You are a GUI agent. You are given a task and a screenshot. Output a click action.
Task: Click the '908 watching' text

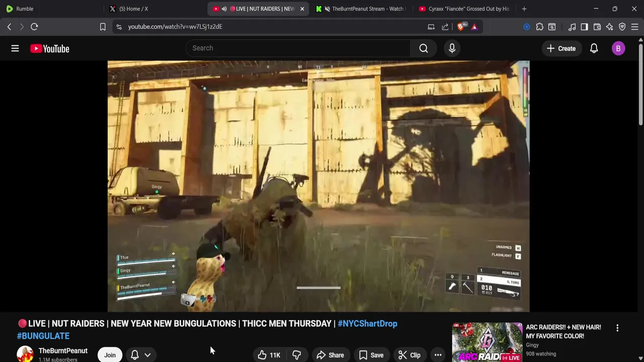541,353
